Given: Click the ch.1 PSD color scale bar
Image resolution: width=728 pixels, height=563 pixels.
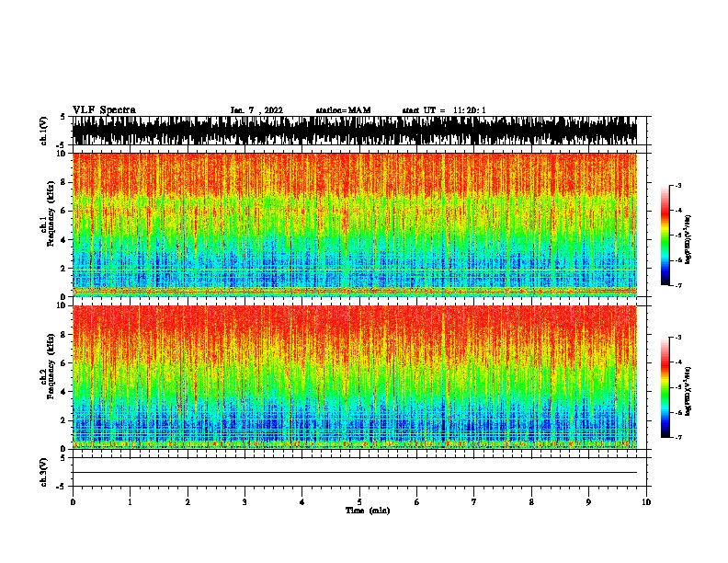Looking at the screenshot, I should [665, 236].
